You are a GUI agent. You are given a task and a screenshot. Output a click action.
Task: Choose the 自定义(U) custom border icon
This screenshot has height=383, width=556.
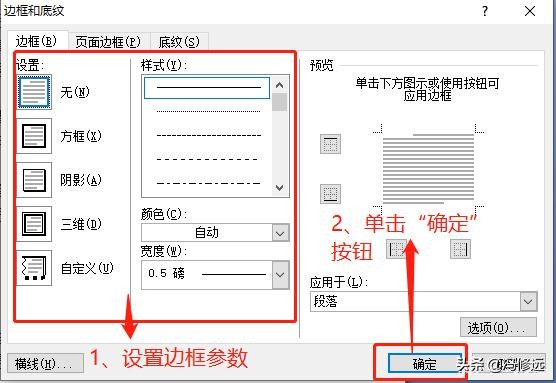pyautogui.click(x=34, y=268)
